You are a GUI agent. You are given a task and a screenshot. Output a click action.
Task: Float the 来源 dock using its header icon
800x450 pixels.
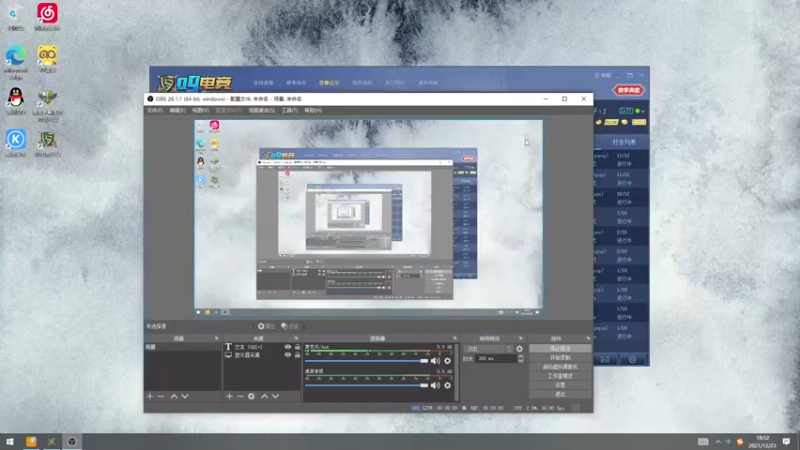point(296,338)
